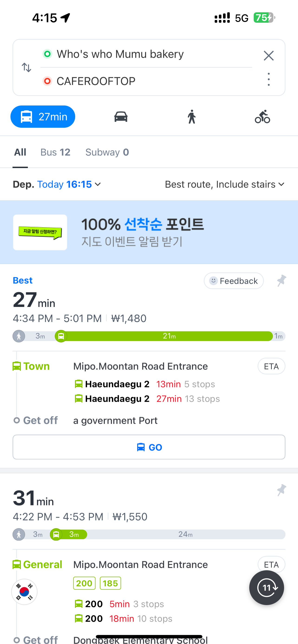Show the Subway 0 tab
The height and width of the screenshot is (644, 298).
(107, 152)
